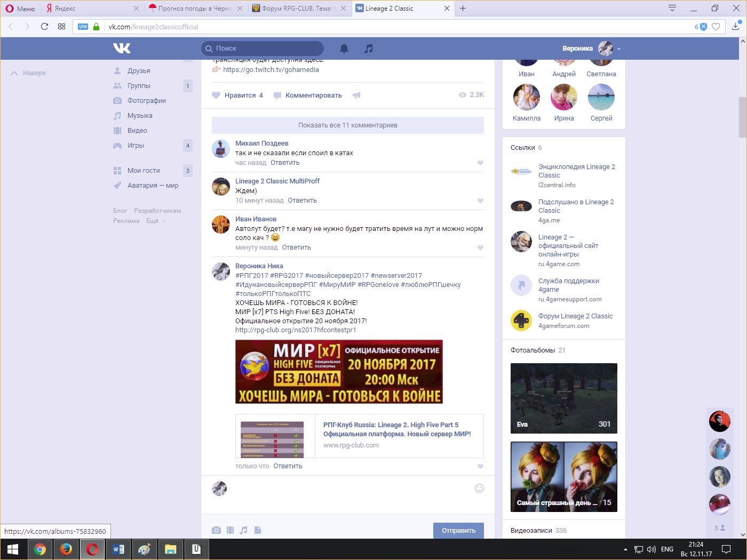Open VK notifications bell
Screen dimensions: 747x560
[x=344, y=49]
